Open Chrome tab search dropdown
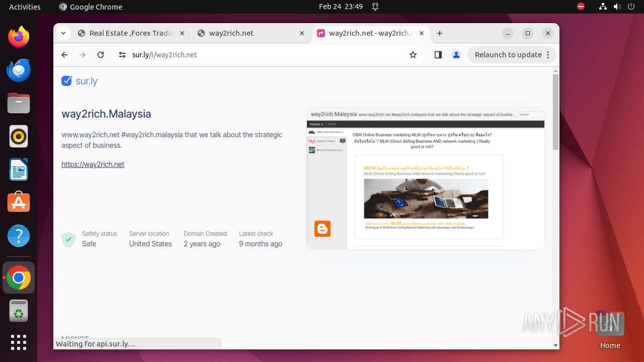 63,33
